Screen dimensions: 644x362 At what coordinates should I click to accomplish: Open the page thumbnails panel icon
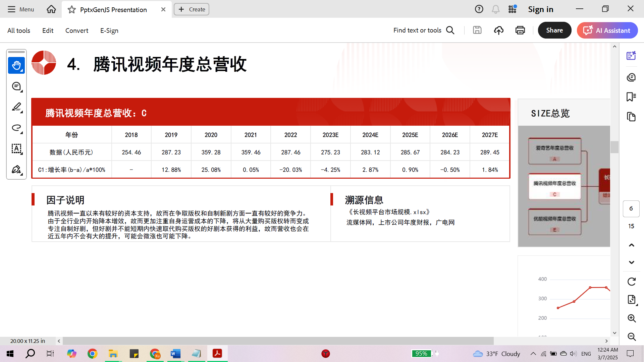pos(631,117)
